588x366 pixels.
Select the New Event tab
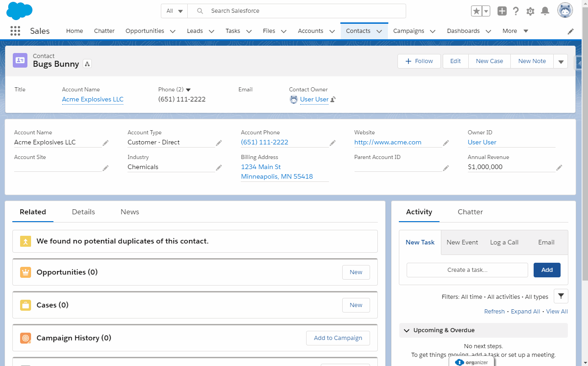tap(462, 243)
